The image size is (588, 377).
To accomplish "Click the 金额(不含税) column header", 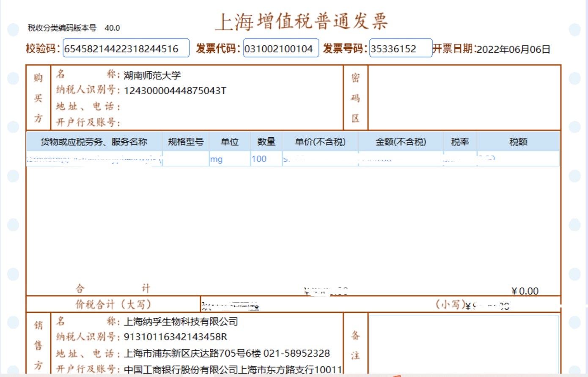I will (401, 142).
